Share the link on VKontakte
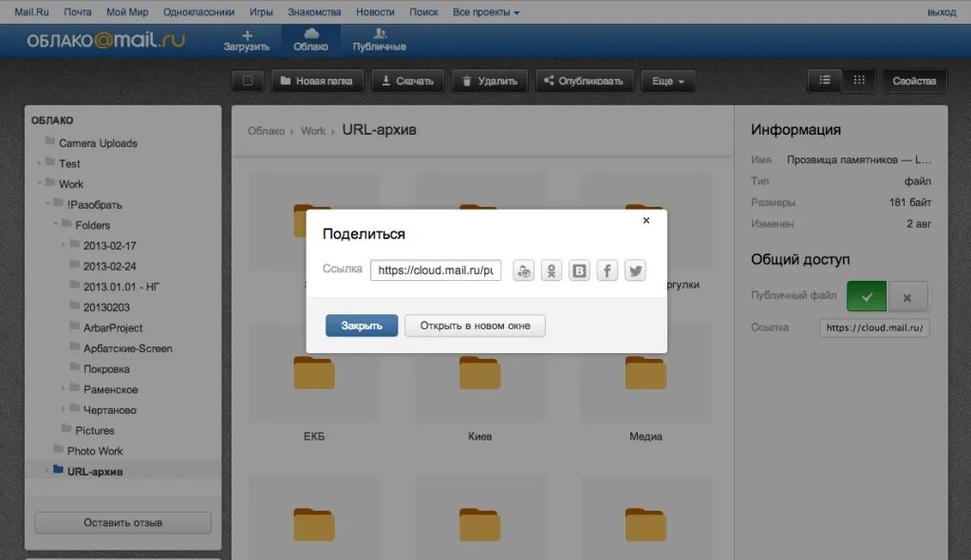The image size is (971, 560). [579, 271]
